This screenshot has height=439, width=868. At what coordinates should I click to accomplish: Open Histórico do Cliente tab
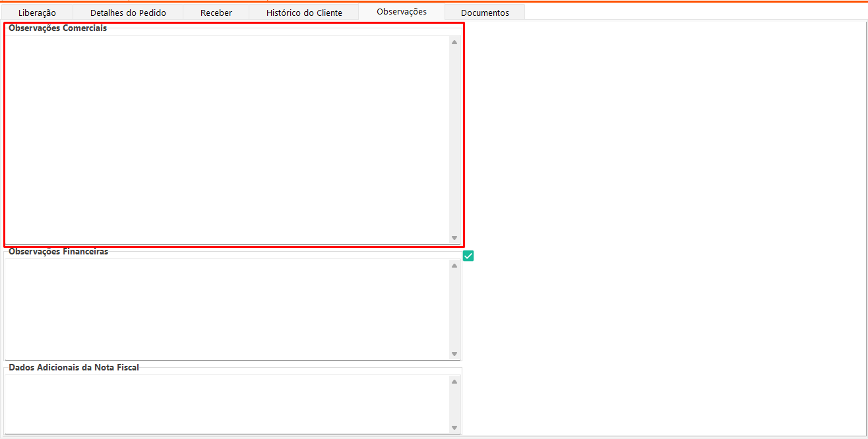tap(304, 13)
